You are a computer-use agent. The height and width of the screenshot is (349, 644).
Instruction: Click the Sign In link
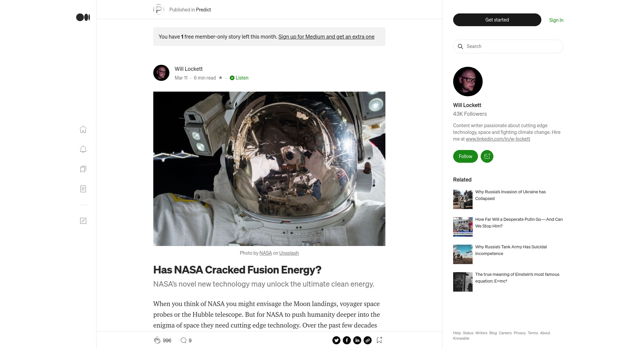point(556,20)
